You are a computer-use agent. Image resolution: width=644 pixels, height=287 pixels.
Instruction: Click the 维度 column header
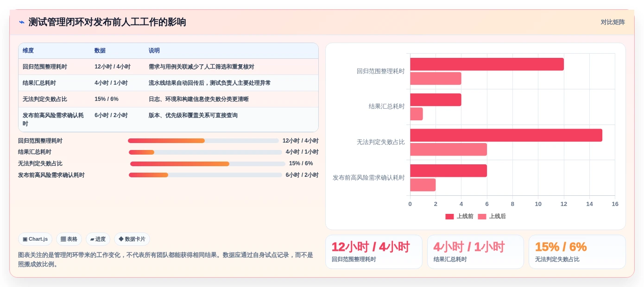click(x=28, y=50)
